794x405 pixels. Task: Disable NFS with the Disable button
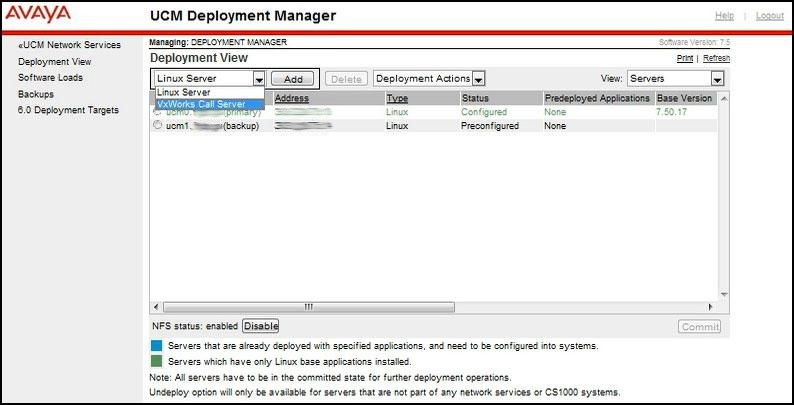click(261, 326)
